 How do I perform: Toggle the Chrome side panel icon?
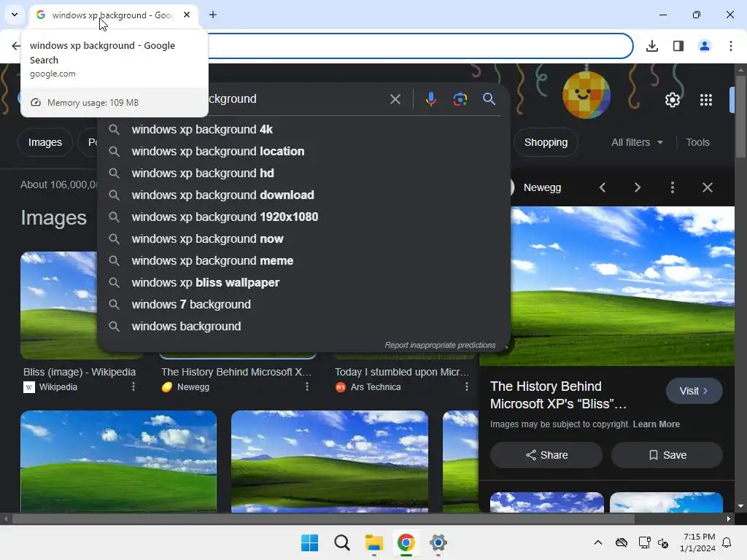tap(678, 46)
